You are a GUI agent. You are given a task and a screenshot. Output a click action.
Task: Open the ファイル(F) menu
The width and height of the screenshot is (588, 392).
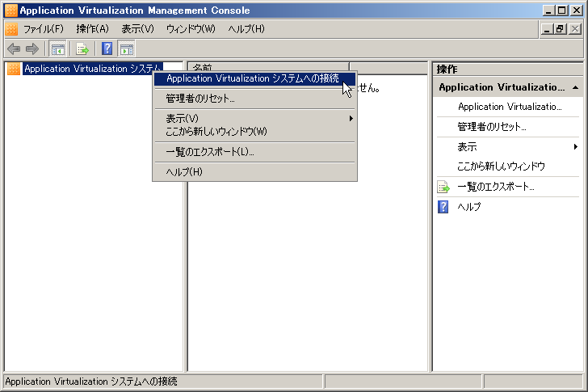[x=44, y=29]
